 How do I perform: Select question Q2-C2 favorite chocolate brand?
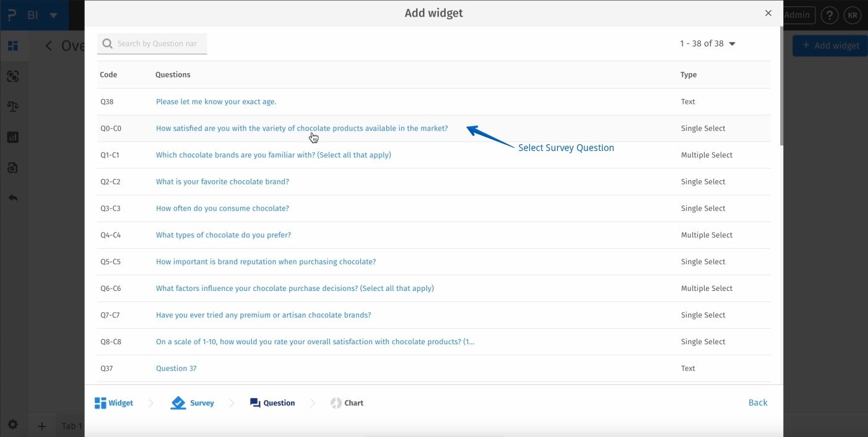pyautogui.click(x=222, y=181)
